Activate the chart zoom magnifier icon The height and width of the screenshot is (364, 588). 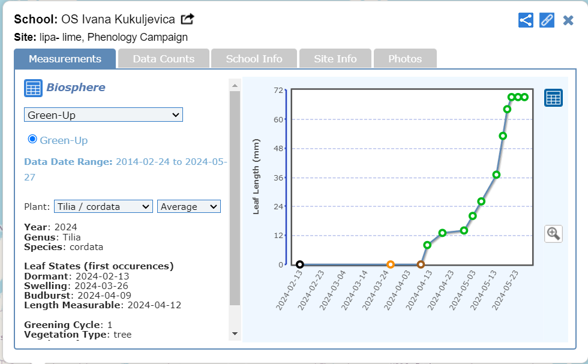[553, 234]
